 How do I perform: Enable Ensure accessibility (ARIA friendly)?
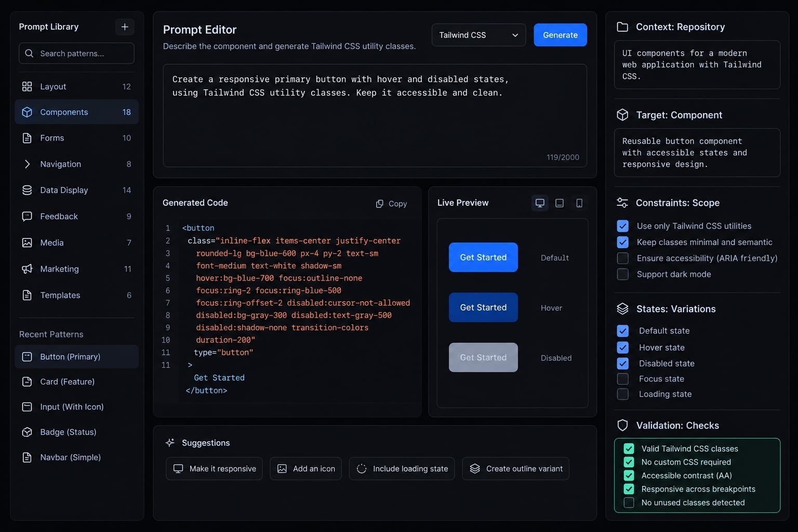pyautogui.click(x=622, y=258)
